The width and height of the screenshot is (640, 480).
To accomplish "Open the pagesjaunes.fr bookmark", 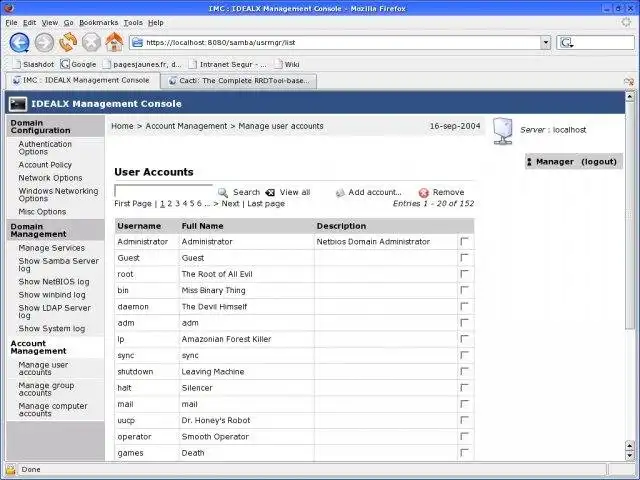I will 142,64.
